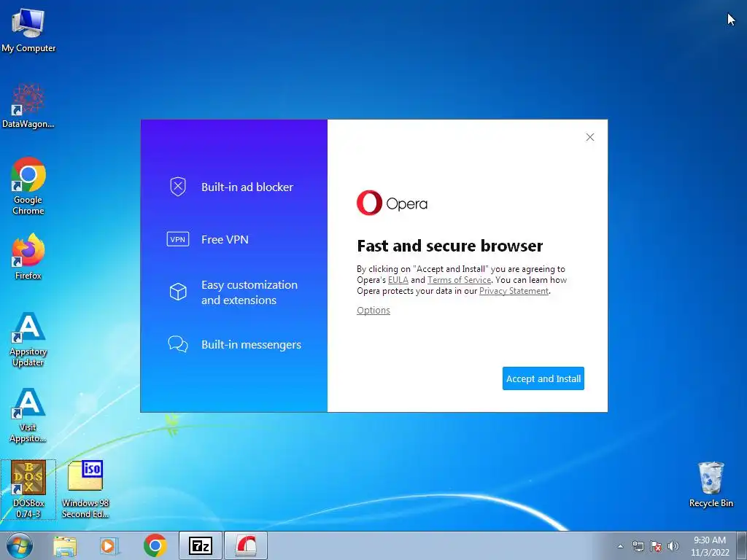Click the "Easy customization and extensions" text
The height and width of the screenshot is (560, 747).
[249, 292]
